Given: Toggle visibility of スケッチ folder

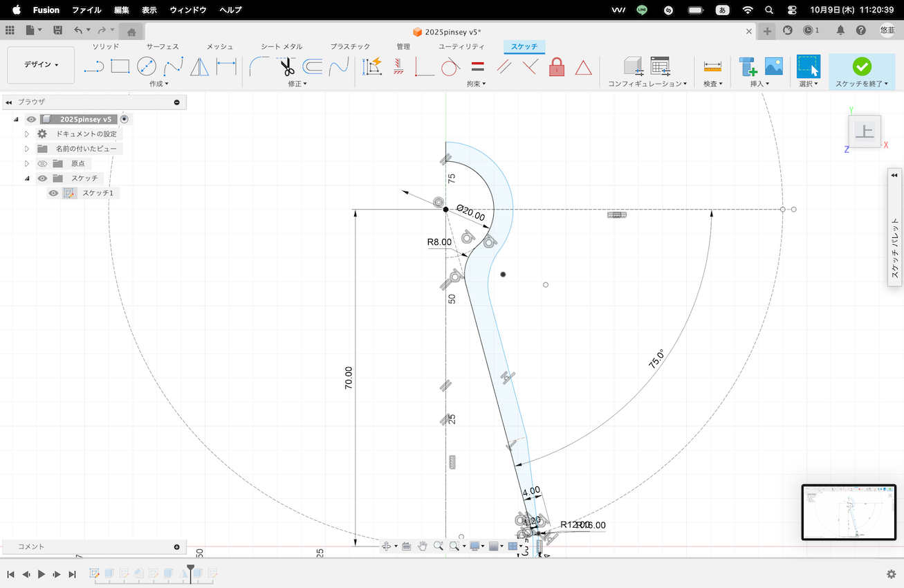Looking at the screenshot, I should 42,178.
